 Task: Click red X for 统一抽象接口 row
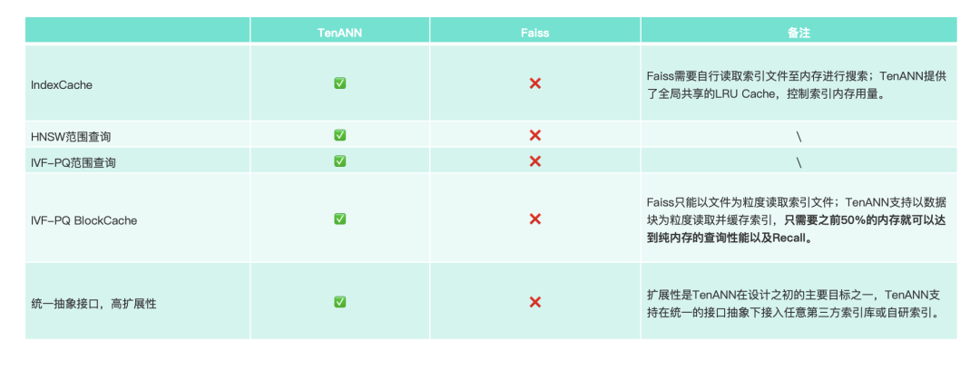point(535,302)
